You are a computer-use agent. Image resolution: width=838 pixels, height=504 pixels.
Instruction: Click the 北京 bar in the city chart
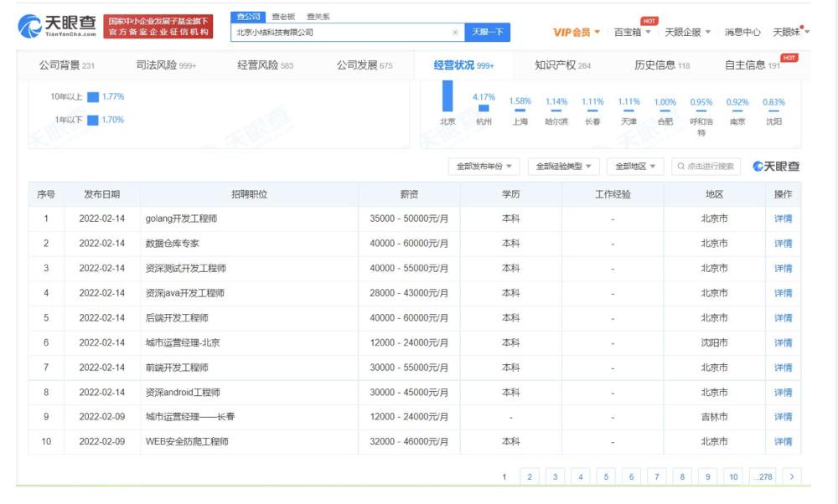(x=447, y=96)
